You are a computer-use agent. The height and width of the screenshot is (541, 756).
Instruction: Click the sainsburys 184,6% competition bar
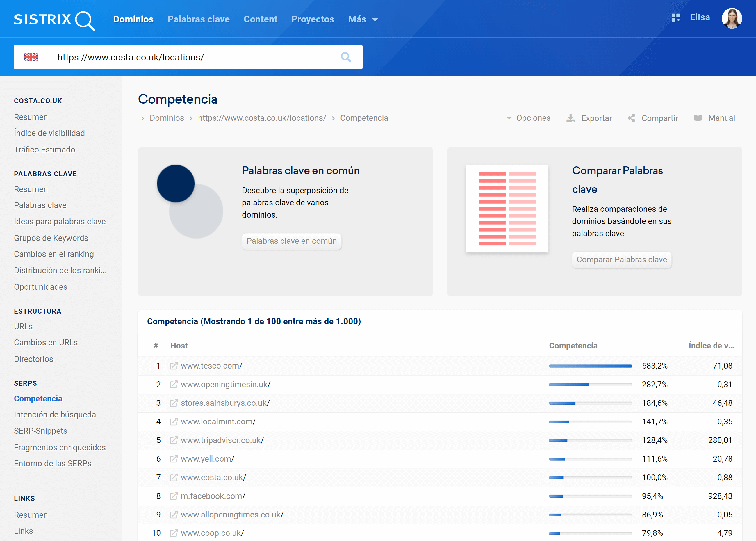[590, 403]
